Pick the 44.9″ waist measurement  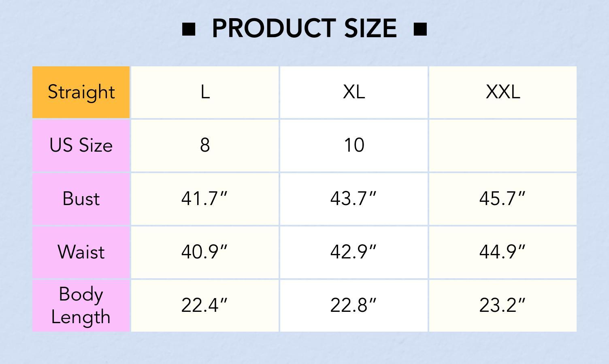(x=503, y=252)
